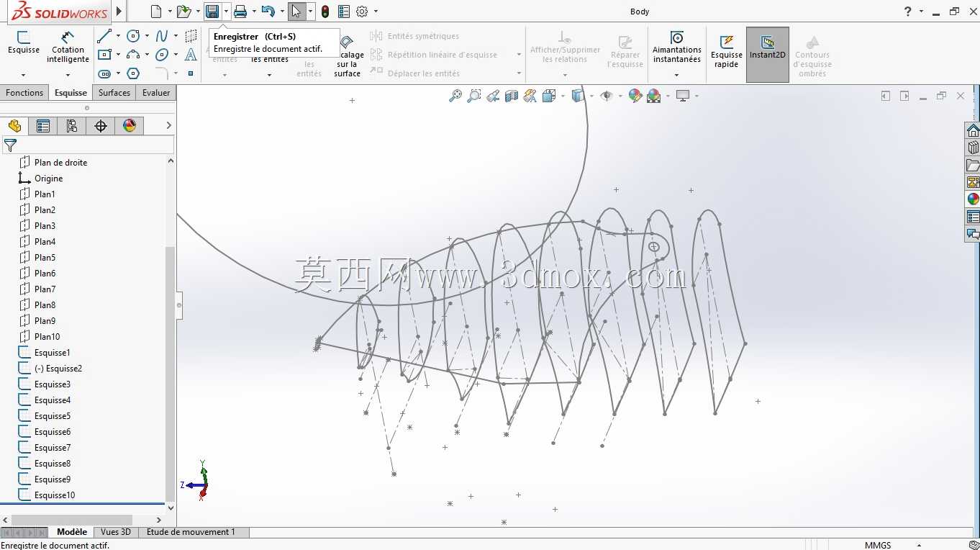Open the Circle tool dropdown arrow
This screenshot has width=980, height=550.
pos(147,36)
